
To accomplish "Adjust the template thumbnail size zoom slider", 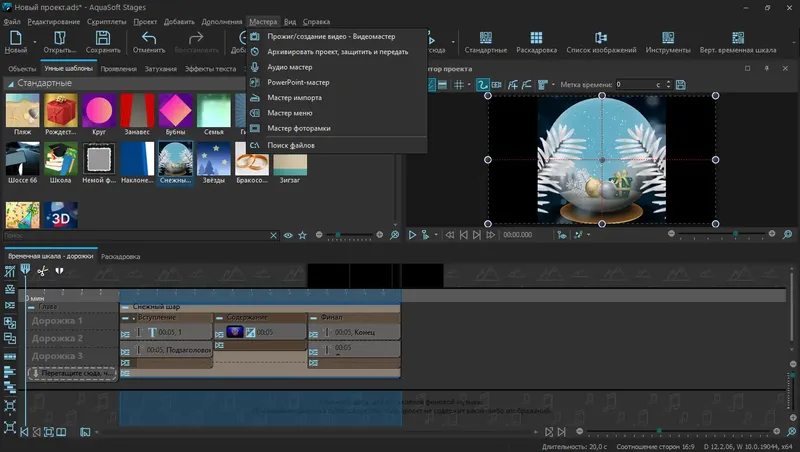I will pos(340,235).
